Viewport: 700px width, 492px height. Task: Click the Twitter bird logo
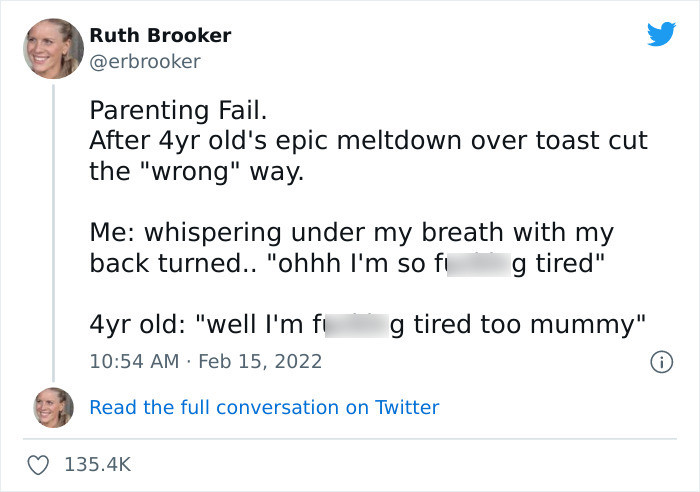661,35
